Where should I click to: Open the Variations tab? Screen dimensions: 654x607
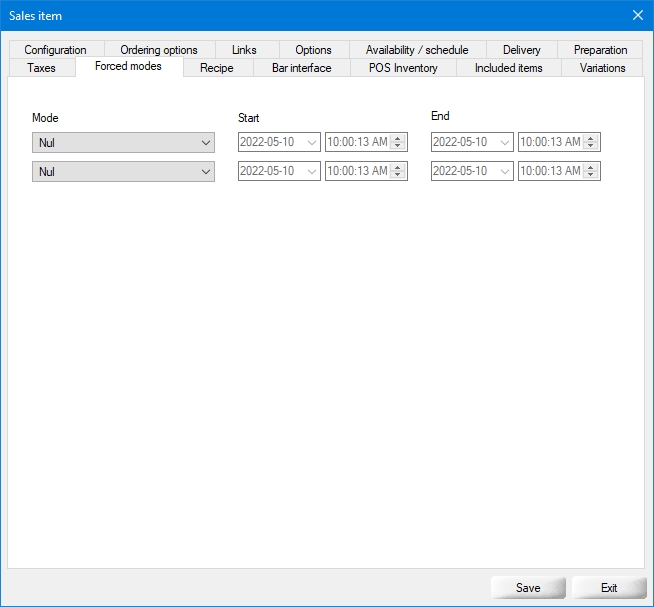click(x=602, y=68)
